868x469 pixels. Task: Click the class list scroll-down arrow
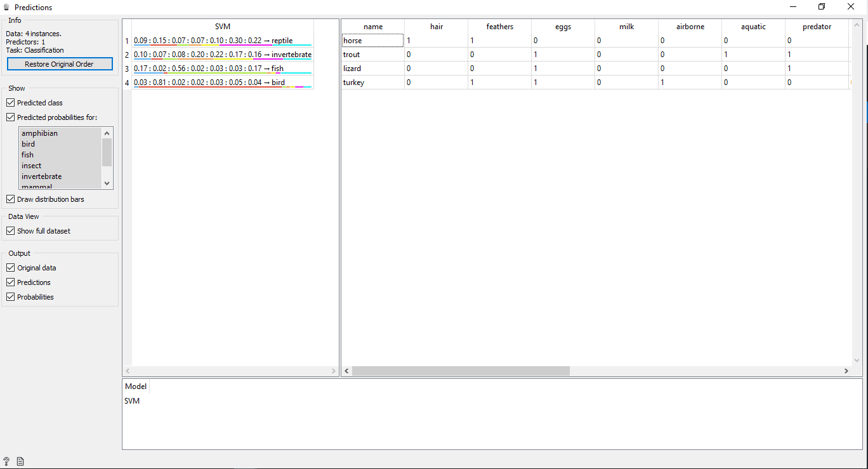coord(107,183)
